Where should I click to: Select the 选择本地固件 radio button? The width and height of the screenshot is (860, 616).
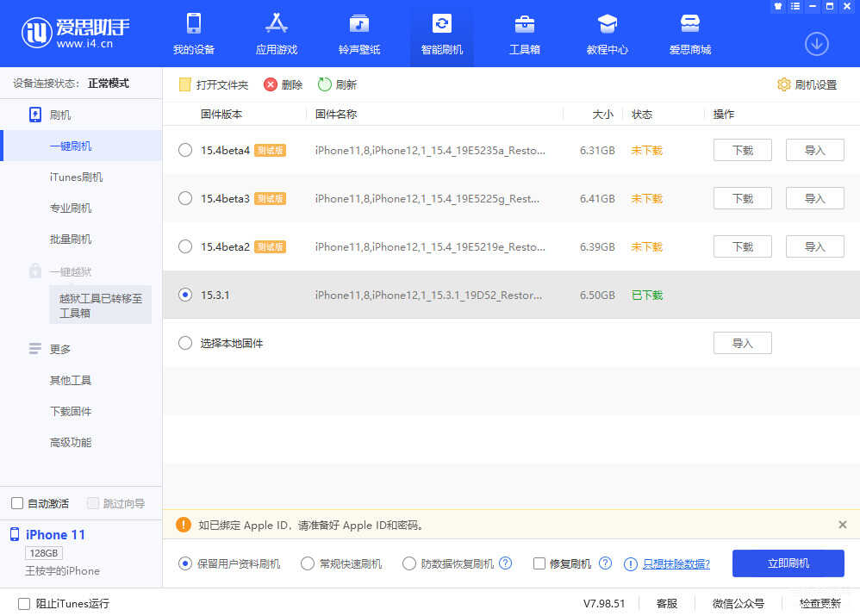point(185,343)
